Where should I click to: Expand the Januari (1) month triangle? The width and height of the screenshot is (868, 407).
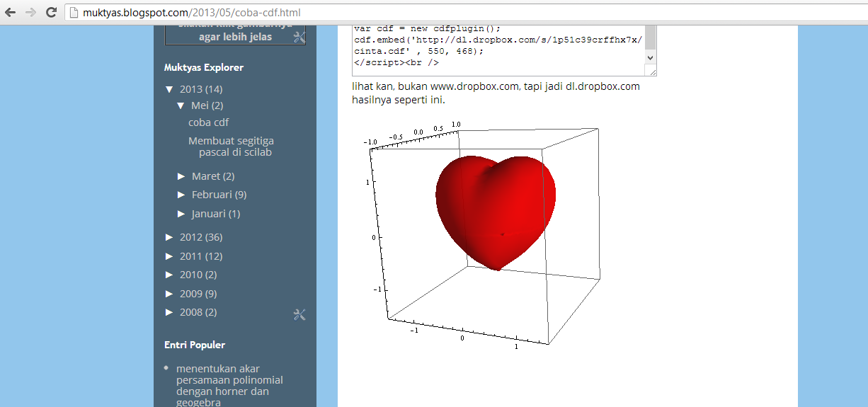pyautogui.click(x=181, y=214)
